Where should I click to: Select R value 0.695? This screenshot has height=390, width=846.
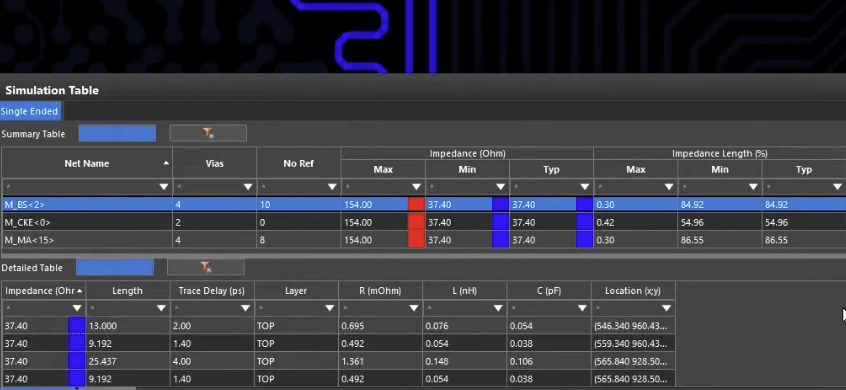pos(380,326)
